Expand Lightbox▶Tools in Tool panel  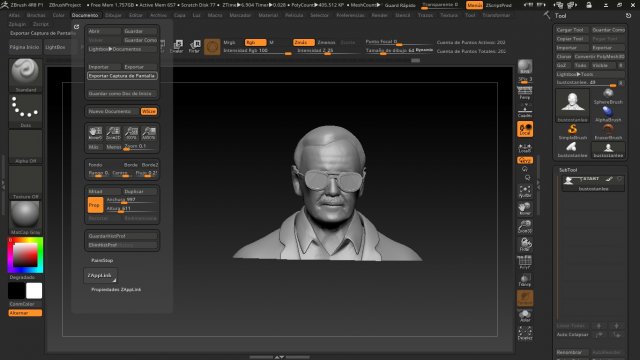pos(590,74)
